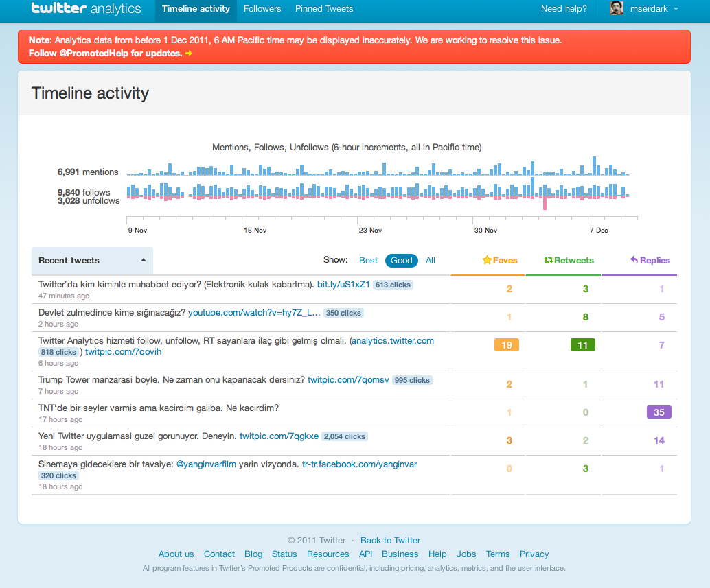Click the 23 Nov marker on chart axis
710x588 pixels.
pyautogui.click(x=370, y=231)
